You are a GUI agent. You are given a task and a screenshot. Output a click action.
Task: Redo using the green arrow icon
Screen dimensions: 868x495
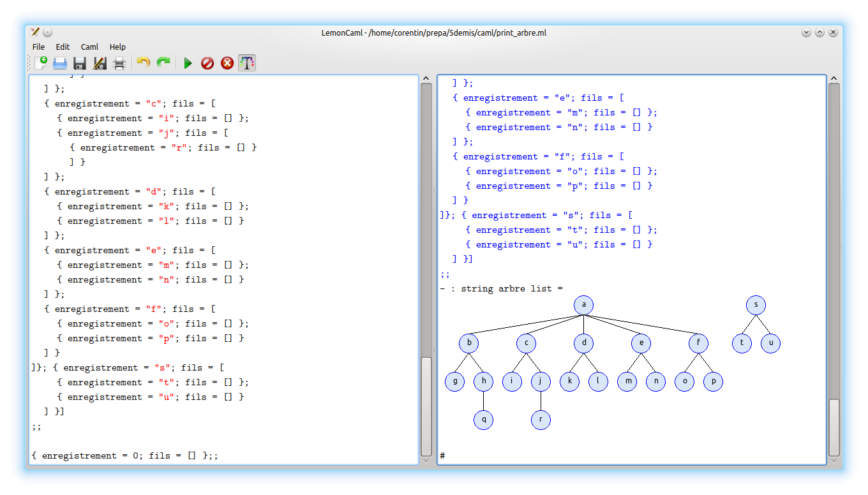point(164,63)
